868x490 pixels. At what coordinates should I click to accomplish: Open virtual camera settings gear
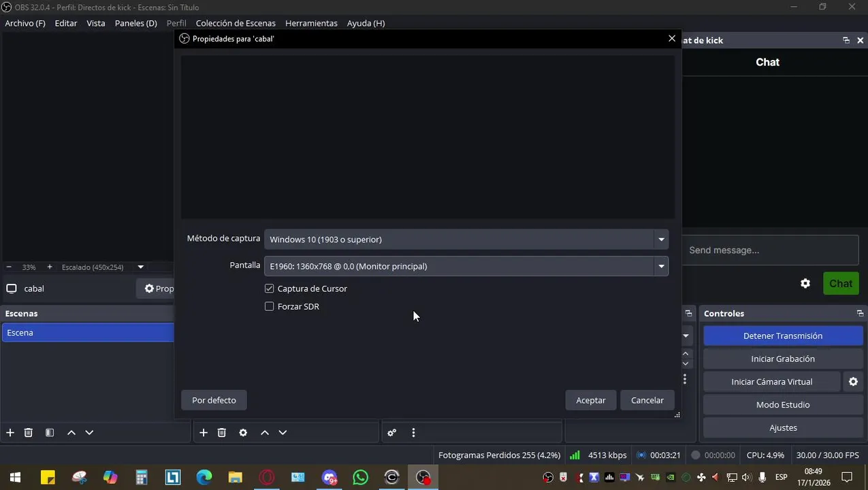pos(853,382)
